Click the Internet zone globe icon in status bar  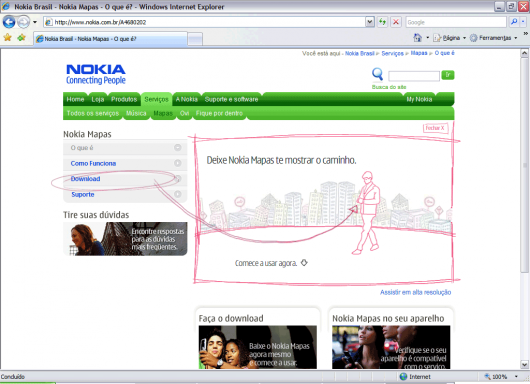(x=403, y=377)
